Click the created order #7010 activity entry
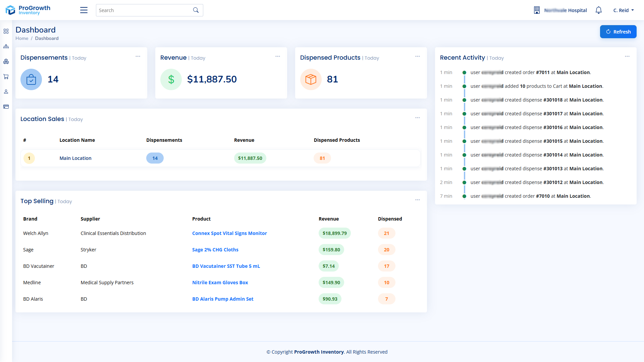The image size is (644, 362). tap(531, 196)
